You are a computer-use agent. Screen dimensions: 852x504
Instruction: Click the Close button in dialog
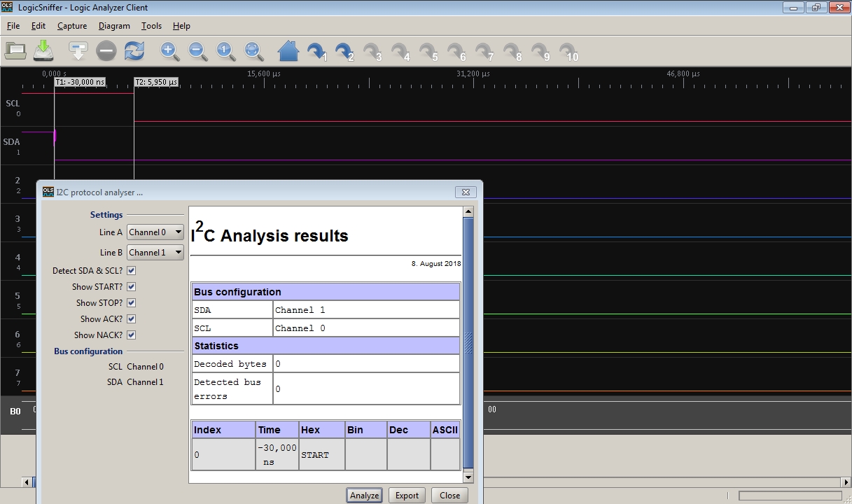point(449,495)
